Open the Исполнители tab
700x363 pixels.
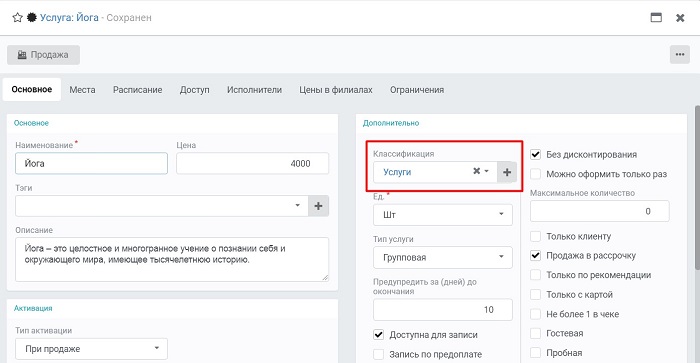pyautogui.click(x=254, y=90)
